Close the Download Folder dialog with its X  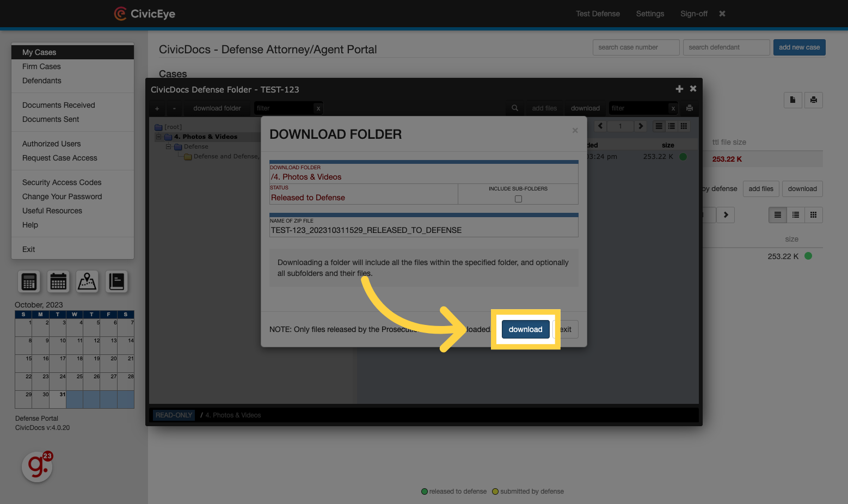(575, 131)
